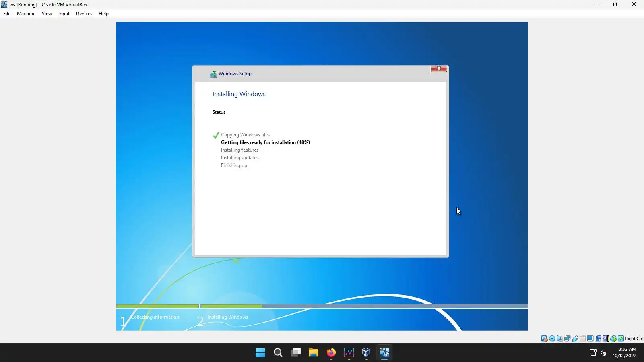
Task: Click the 'Collecting information' stage label
Action: (x=155, y=317)
